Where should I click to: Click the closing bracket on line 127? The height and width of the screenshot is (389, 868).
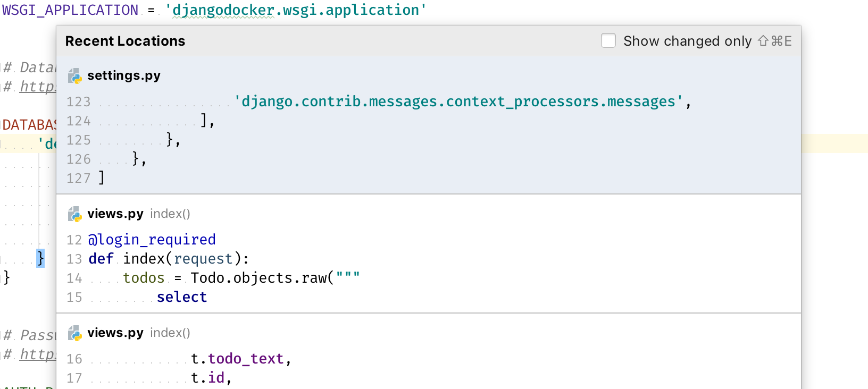[101, 178]
